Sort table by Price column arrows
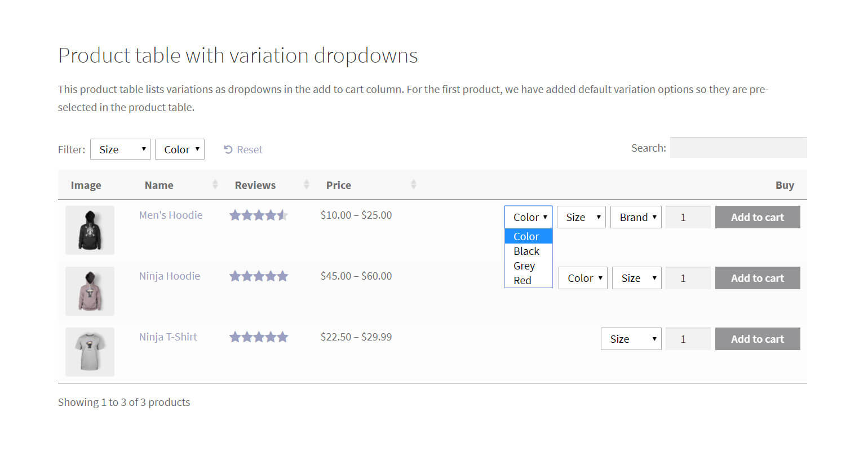 [x=413, y=185]
